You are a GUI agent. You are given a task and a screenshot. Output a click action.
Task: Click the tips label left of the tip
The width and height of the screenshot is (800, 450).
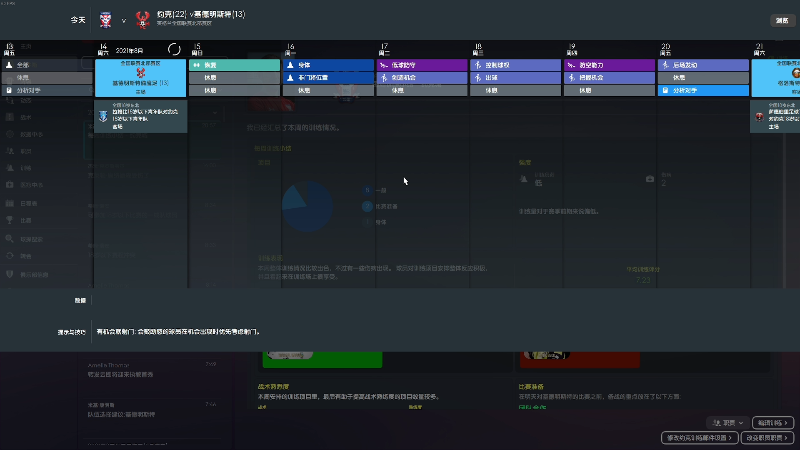[x=71, y=332]
